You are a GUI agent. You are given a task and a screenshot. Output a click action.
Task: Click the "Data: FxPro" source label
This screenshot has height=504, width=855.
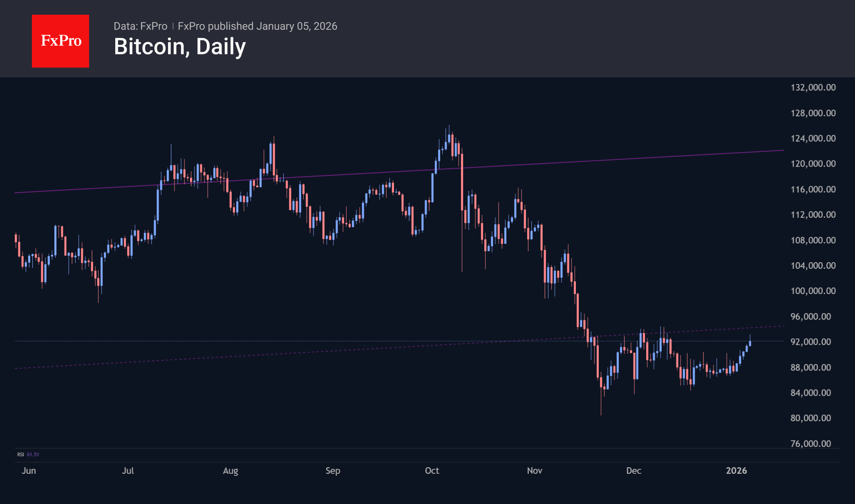pos(140,26)
